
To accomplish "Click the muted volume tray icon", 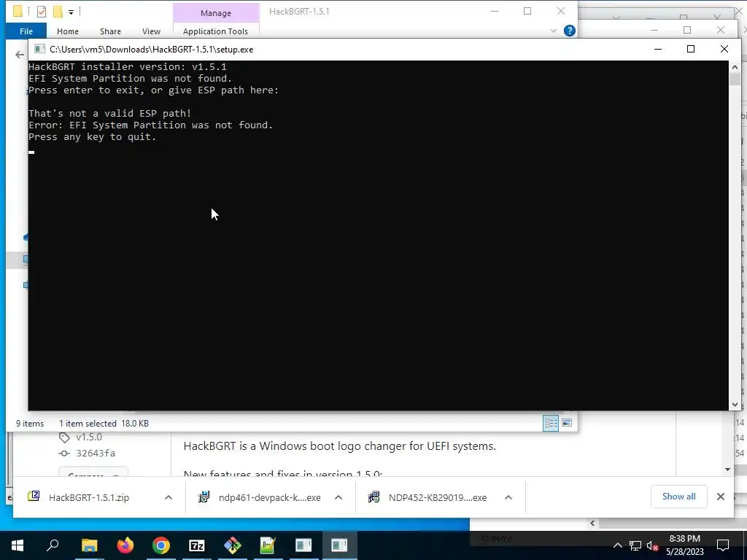I will click(652, 545).
